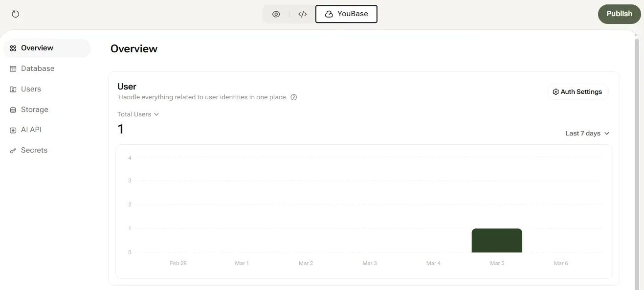644x290 pixels.
Task: Open AI API in the sidebar
Action: [x=47, y=130]
